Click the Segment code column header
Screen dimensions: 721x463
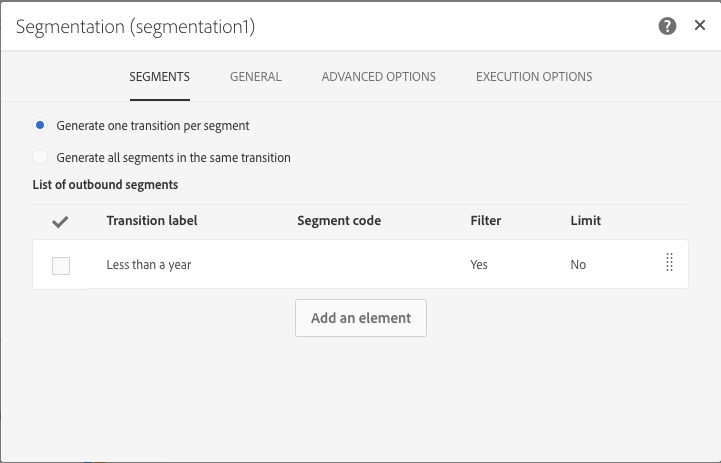point(339,220)
